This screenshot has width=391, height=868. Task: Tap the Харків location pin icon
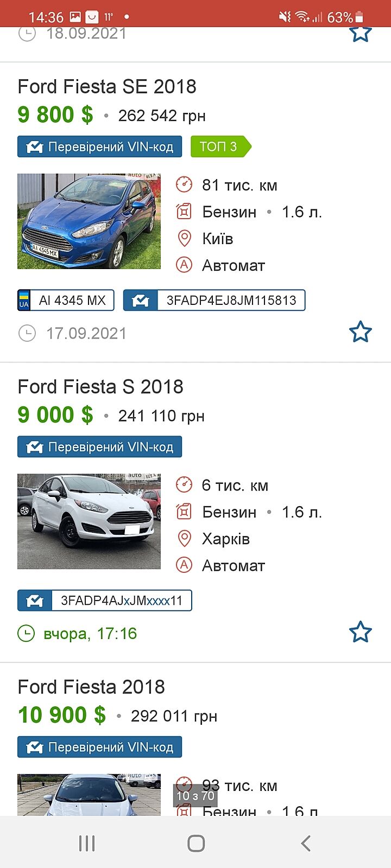pos(184,538)
